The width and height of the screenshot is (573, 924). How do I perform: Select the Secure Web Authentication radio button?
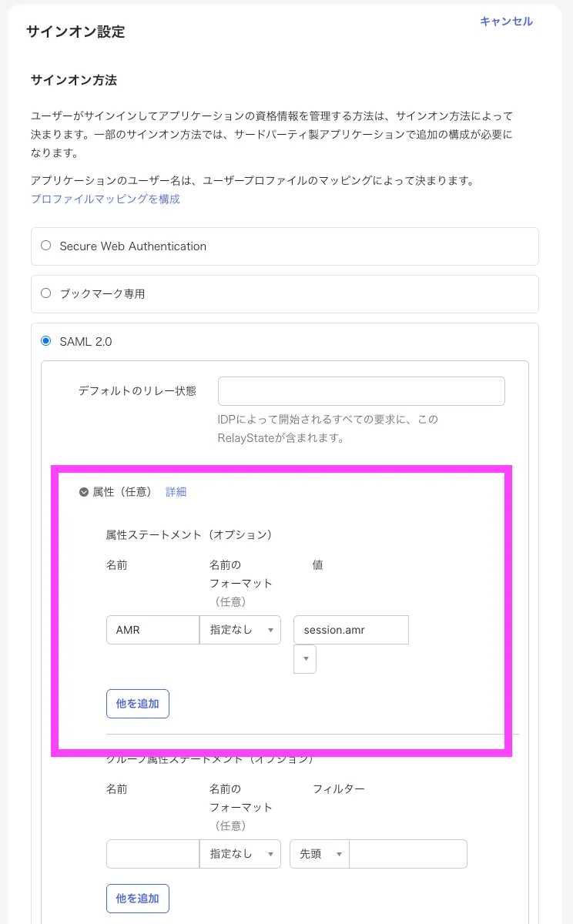point(46,246)
